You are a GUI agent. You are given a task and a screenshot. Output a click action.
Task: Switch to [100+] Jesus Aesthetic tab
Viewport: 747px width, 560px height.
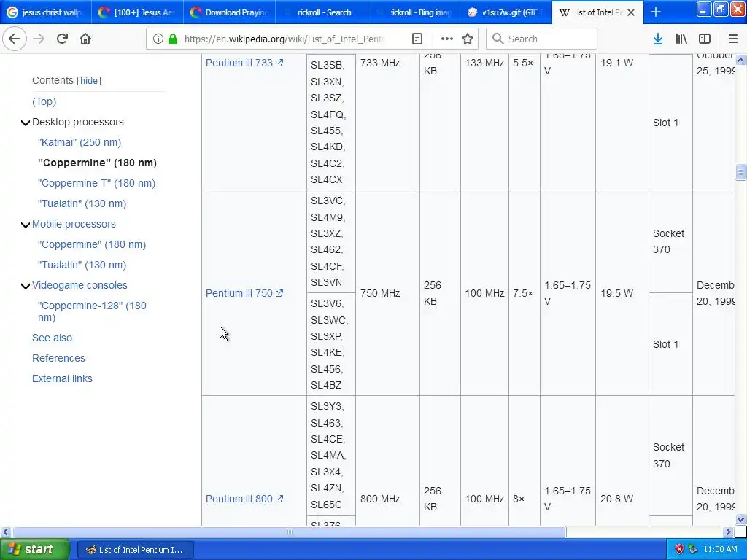tap(138, 12)
